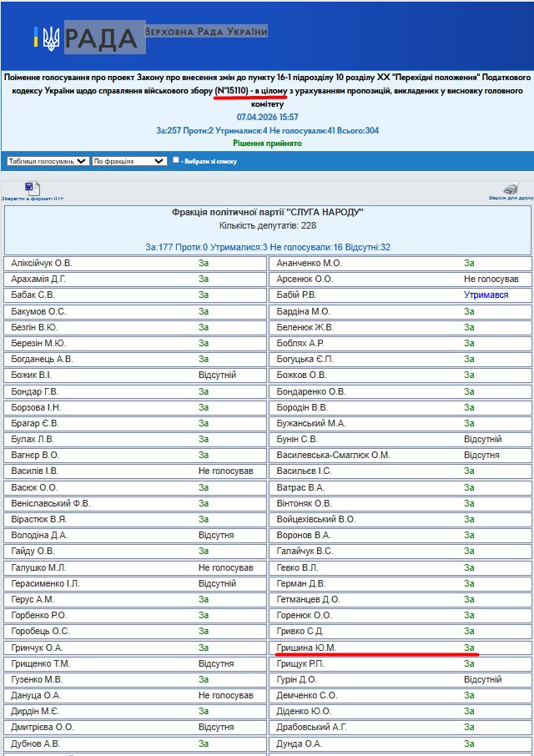Open the 'Таблиця голосувань' dropdown
This screenshot has height=756, width=534.
(x=48, y=161)
